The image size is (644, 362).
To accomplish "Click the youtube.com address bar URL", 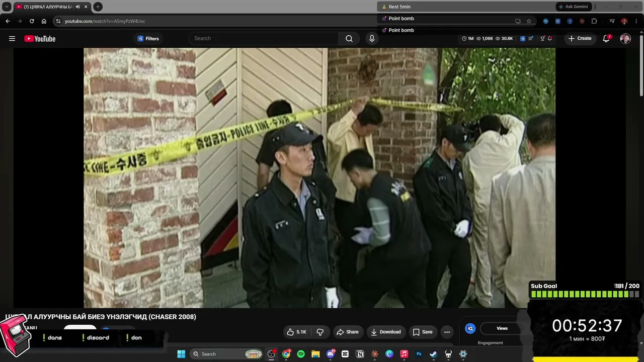I will tap(105, 21).
